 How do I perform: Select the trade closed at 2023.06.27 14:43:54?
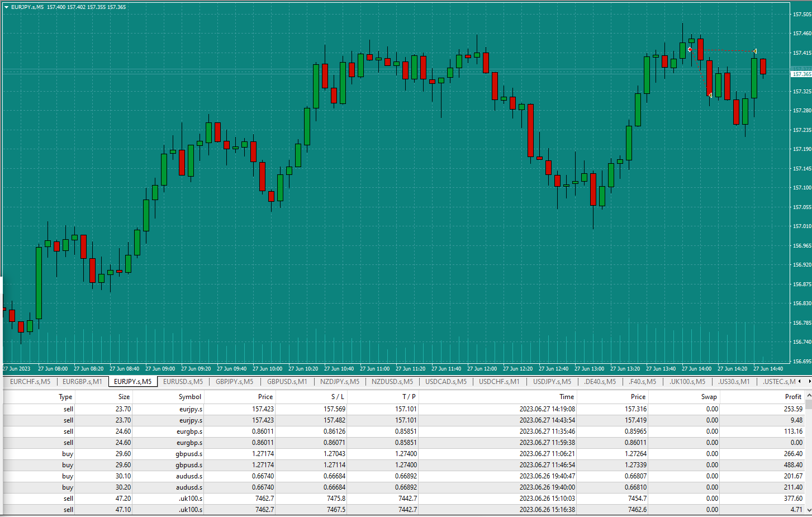pos(403,420)
